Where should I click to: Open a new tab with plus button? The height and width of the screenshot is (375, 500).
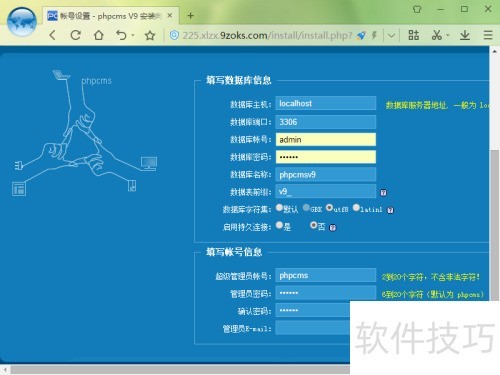point(190,16)
